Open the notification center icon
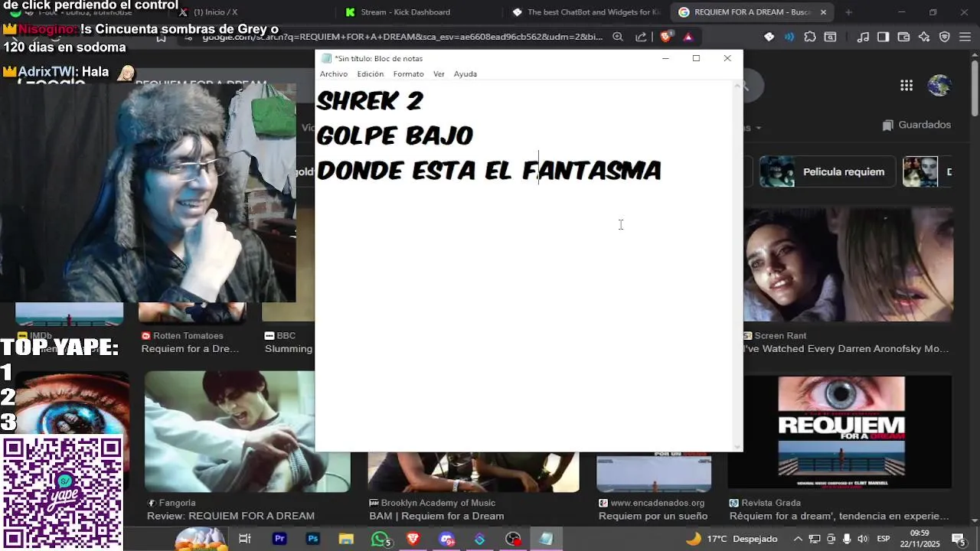 coord(959,539)
